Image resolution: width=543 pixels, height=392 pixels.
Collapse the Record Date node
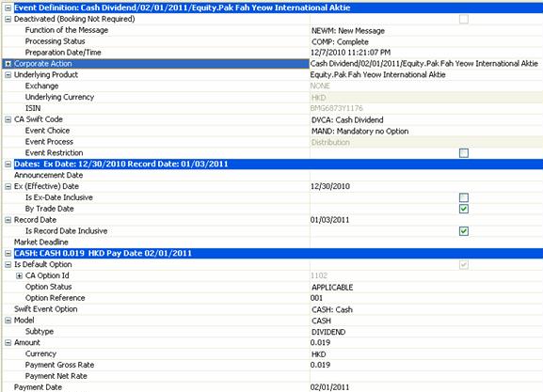pyautogui.click(x=8, y=220)
